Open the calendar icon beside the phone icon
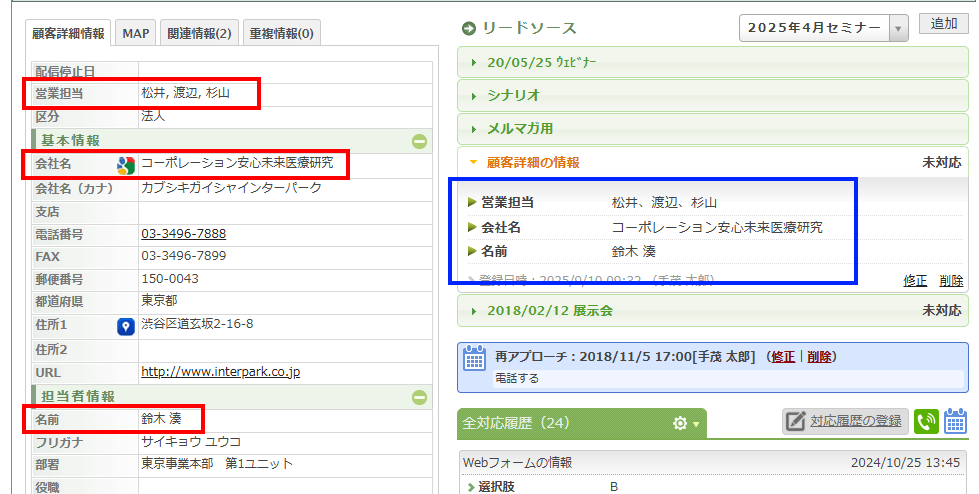Image resolution: width=979 pixels, height=494 pixels. (955, 422)
